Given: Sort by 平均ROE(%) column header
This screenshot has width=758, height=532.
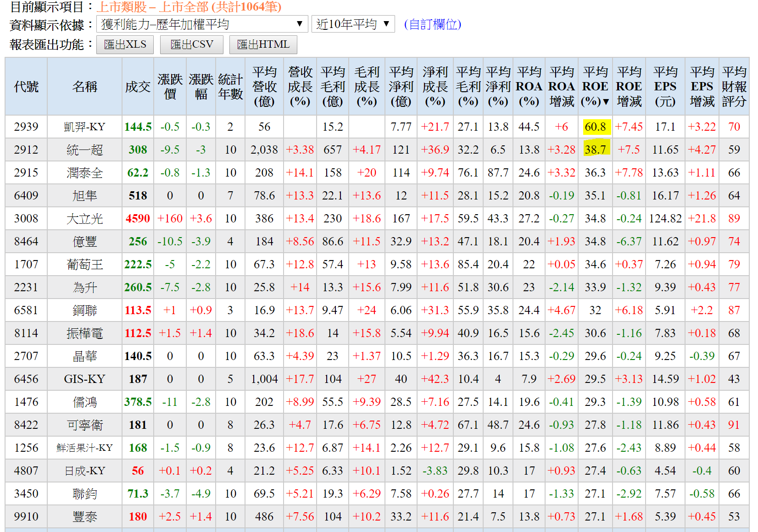Looking at the screenshot, I should point(595,86).
